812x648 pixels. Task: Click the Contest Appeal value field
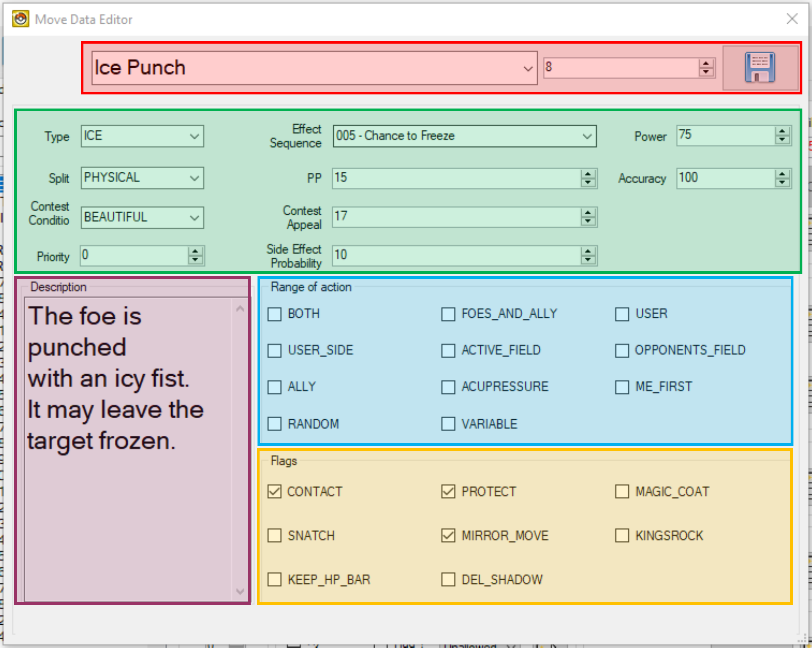(x=452, y=217)
